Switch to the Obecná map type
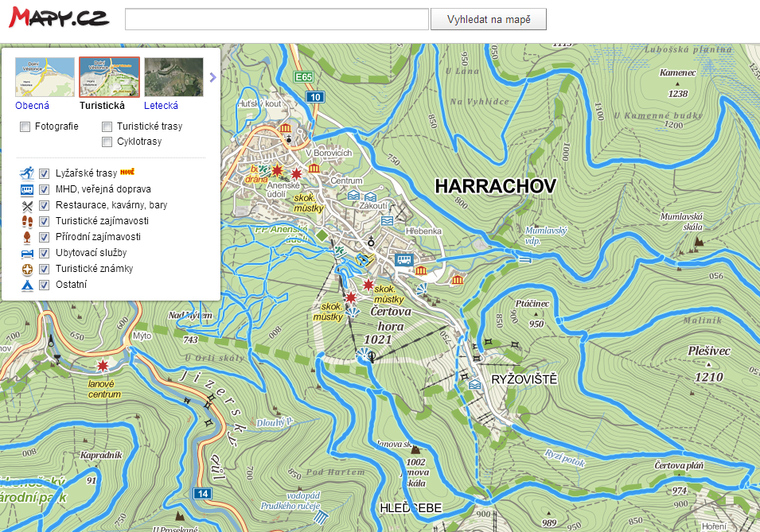The height and width of the screenshot is (532, 760). (32, 105)
